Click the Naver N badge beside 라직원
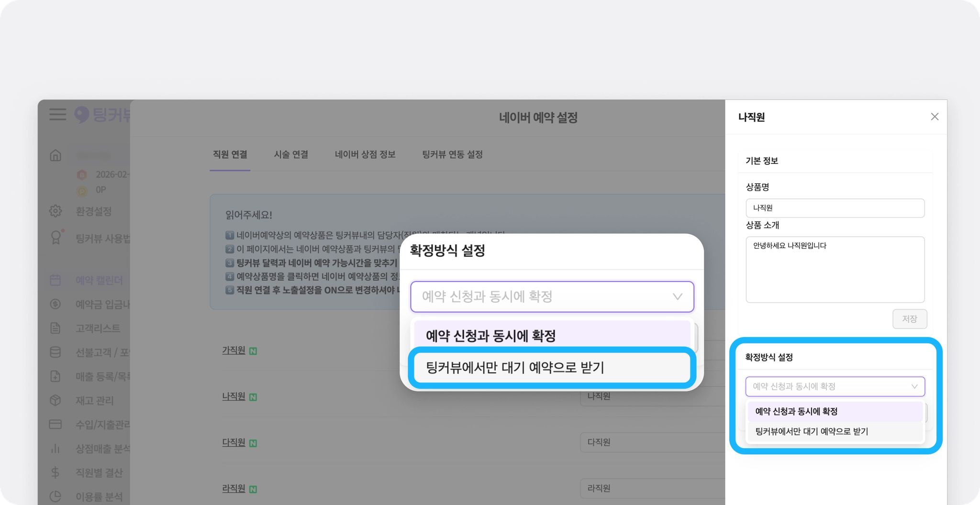 [253, 489]
